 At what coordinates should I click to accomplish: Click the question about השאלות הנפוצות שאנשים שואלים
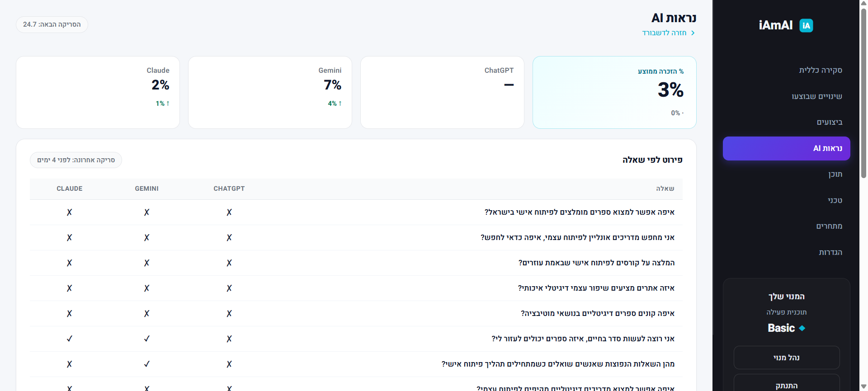tap(558, 364)
